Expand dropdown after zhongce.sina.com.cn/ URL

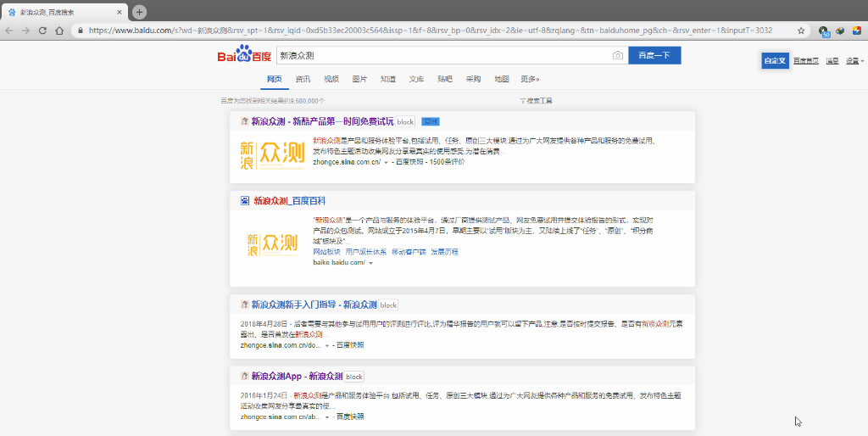pyautogui.click(x=387, y=163)
